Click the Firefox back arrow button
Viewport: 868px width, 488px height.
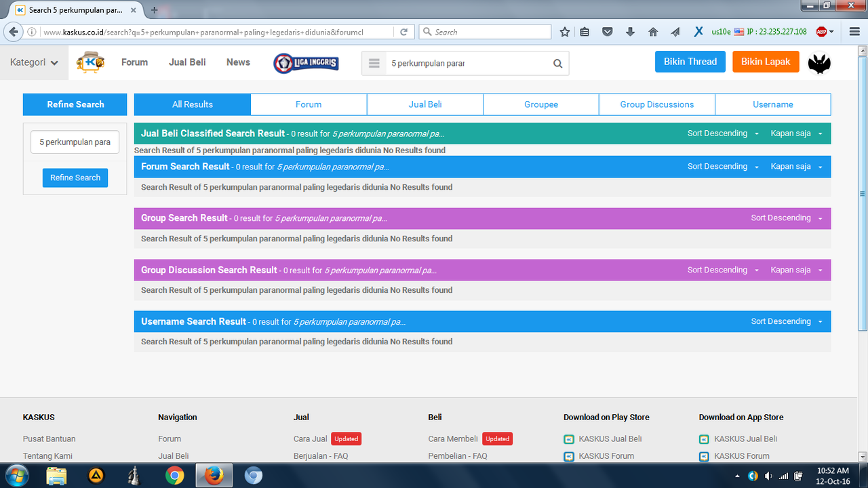pos(13,32)
